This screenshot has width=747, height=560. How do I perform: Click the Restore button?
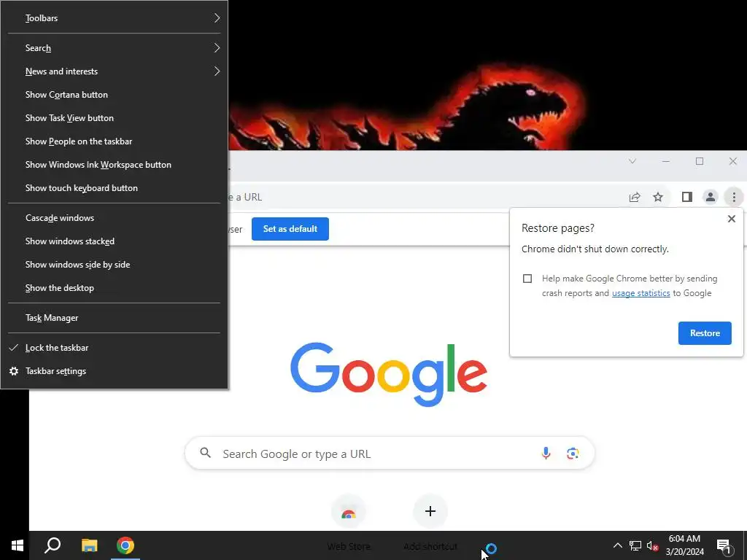click(x=705, y=333)
